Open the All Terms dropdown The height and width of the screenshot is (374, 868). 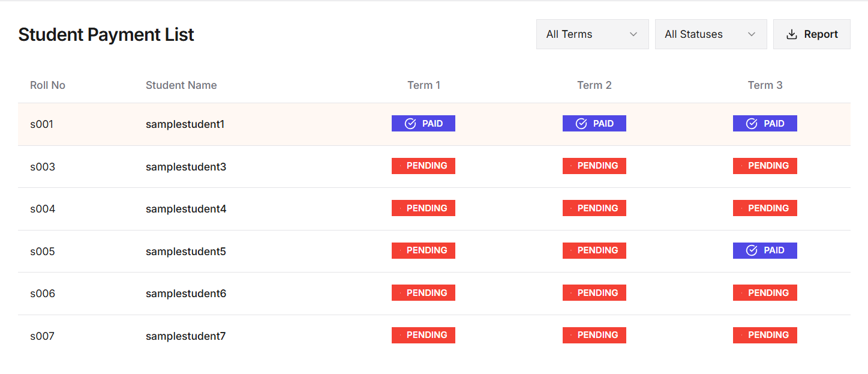592,34
